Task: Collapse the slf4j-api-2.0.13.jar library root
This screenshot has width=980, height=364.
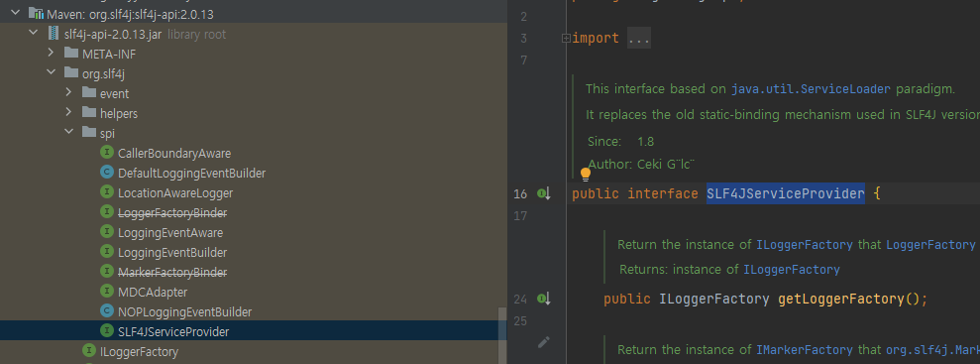Action: tap(33, 33)
